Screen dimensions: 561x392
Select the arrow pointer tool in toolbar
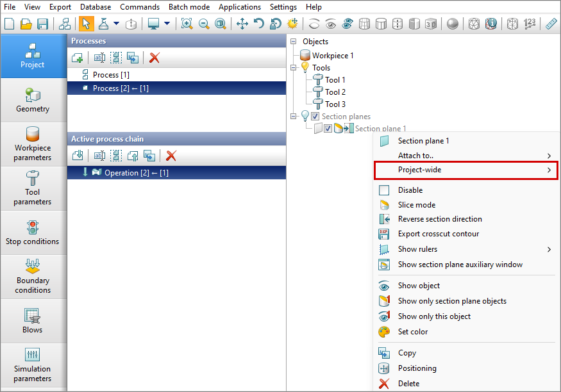pos(85,24)
